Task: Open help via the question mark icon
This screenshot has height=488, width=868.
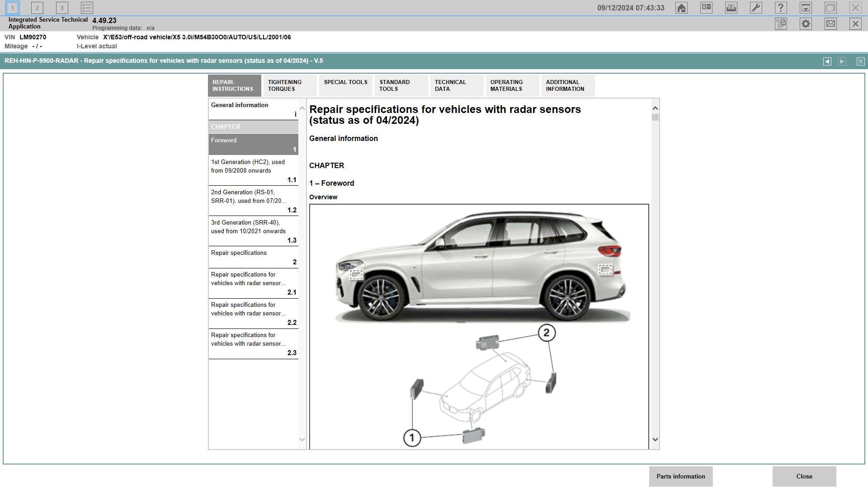Action: [x=781, y=8]
